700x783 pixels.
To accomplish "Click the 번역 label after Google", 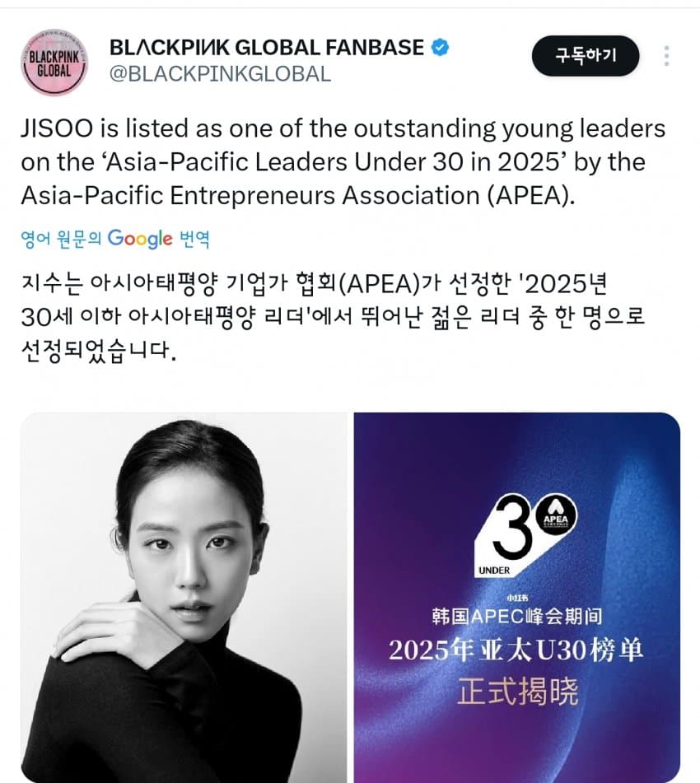I will (x=194, y=240).
